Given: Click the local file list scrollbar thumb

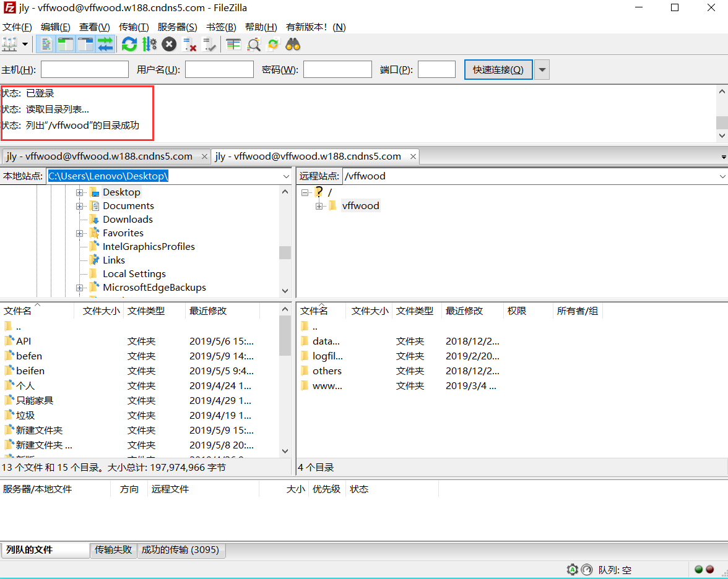Looking at the screenshot, I should [285, 336].
